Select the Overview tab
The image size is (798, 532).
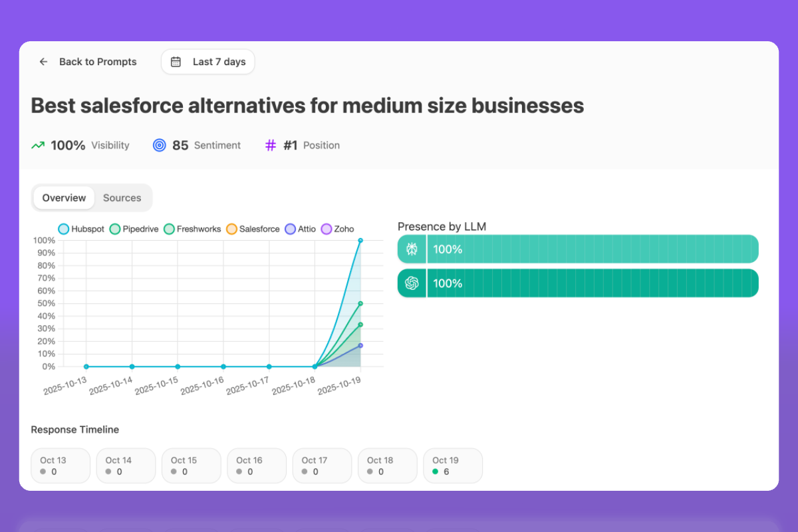point(63,198)
